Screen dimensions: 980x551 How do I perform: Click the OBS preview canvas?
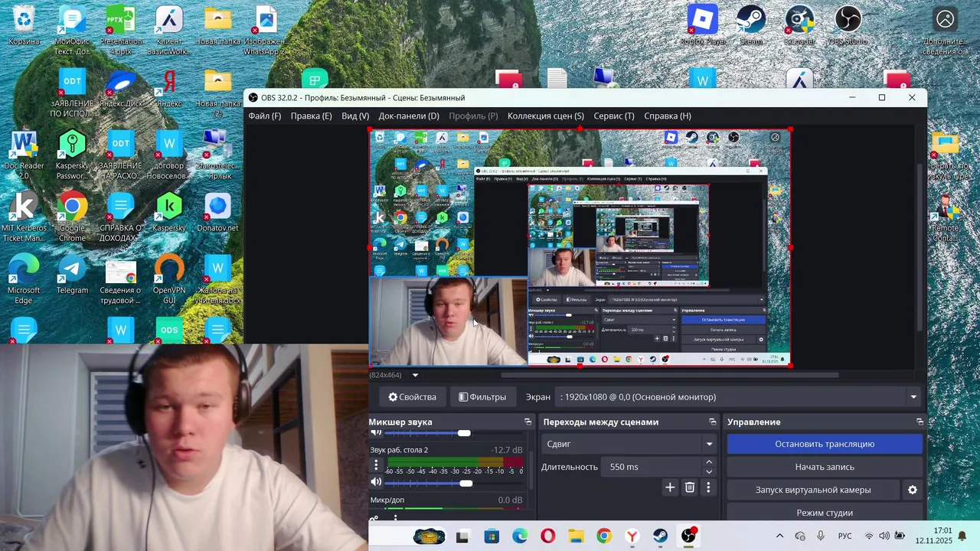click(x=580, y=247)
